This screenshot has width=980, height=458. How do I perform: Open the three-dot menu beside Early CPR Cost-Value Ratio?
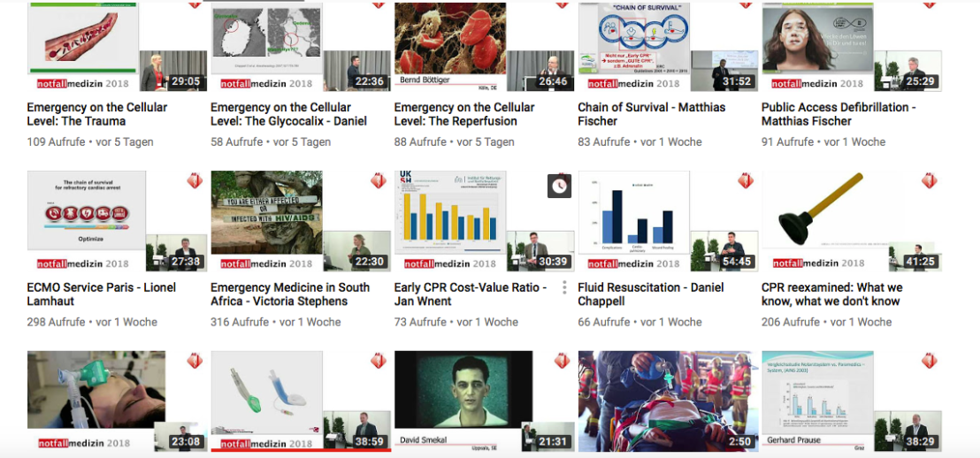563,287
